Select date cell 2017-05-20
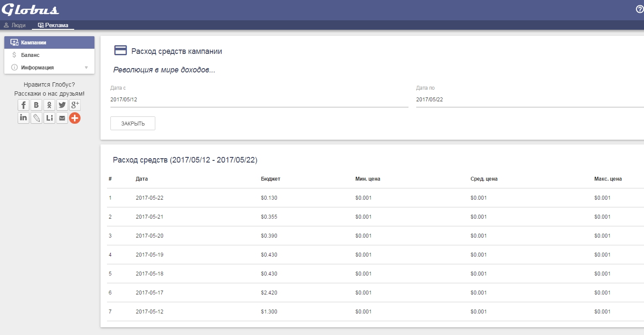The image size is (644, 335). point(150,236)
